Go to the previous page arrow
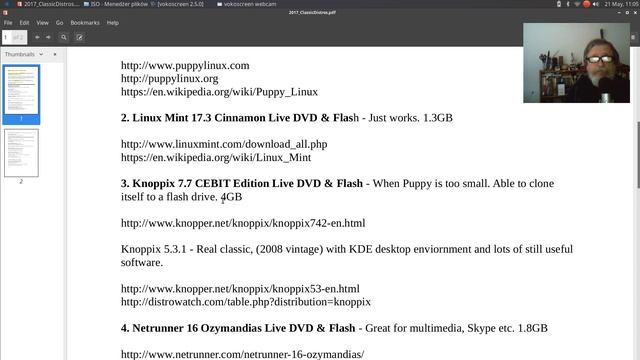 [37, 37]
